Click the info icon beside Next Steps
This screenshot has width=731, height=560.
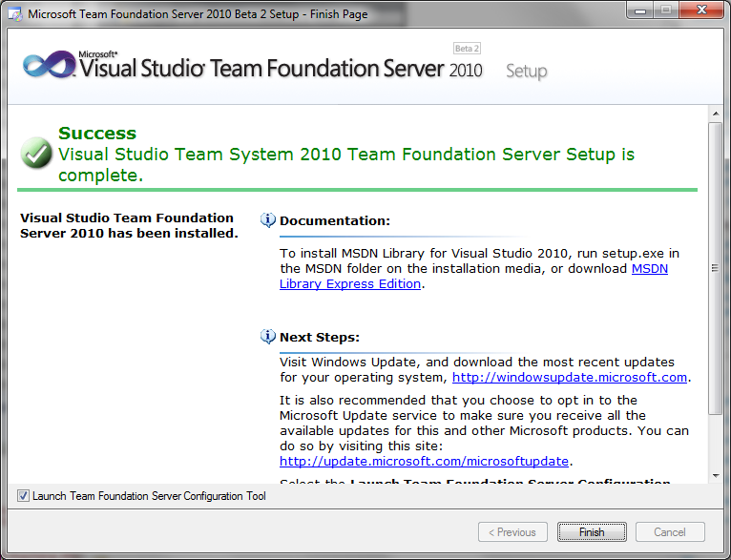pyautogui.click(x=267, y=337)
